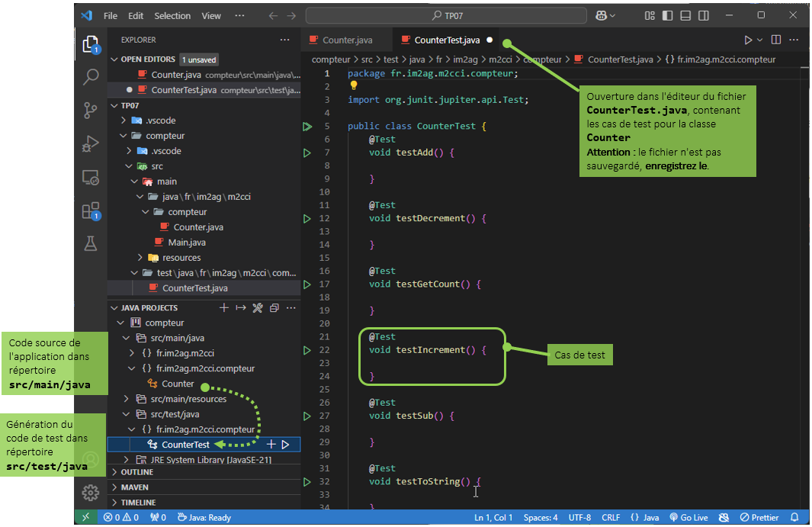Click the notifications bell in status bar
Image resolution: width=812 pixels, height=527 pixels.
pos(794,518)
